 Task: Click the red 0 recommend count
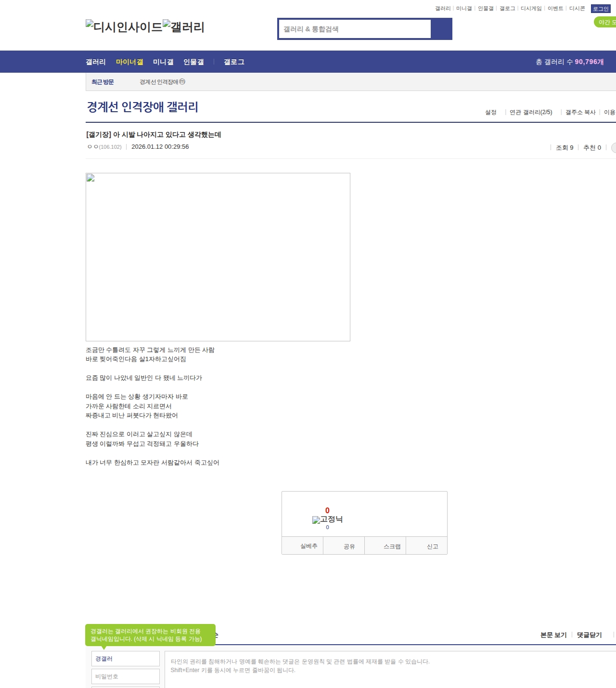point(327,510)
